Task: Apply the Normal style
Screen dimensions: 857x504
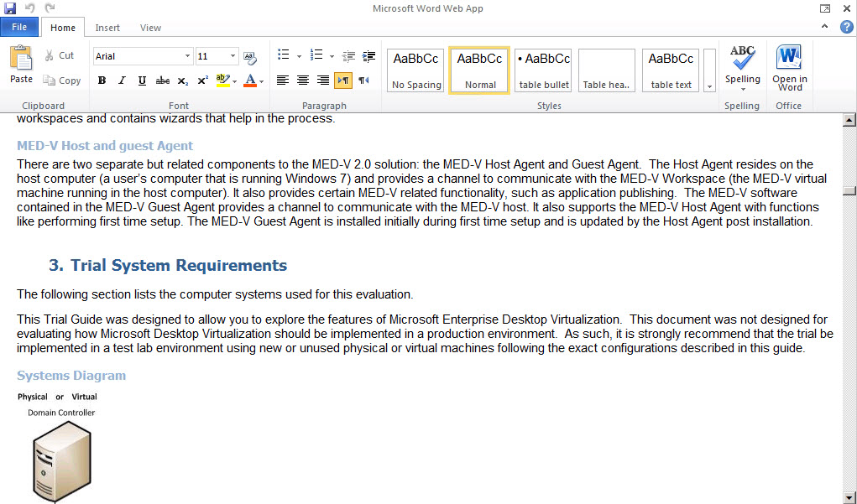Action: (479, 70)
